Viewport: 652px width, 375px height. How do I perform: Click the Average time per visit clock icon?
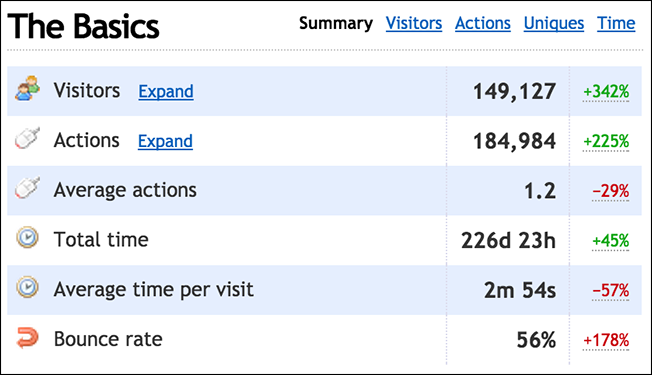pos(27,287)
